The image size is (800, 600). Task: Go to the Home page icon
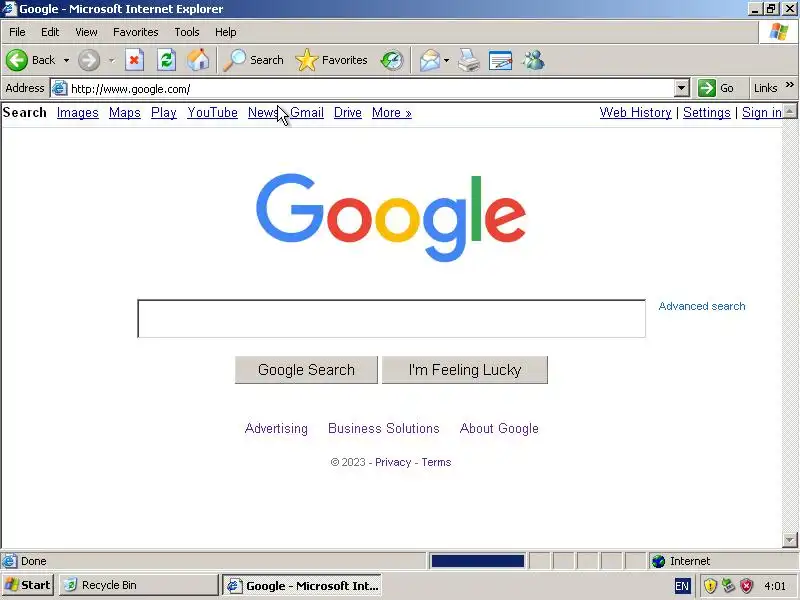pos(198,60)
